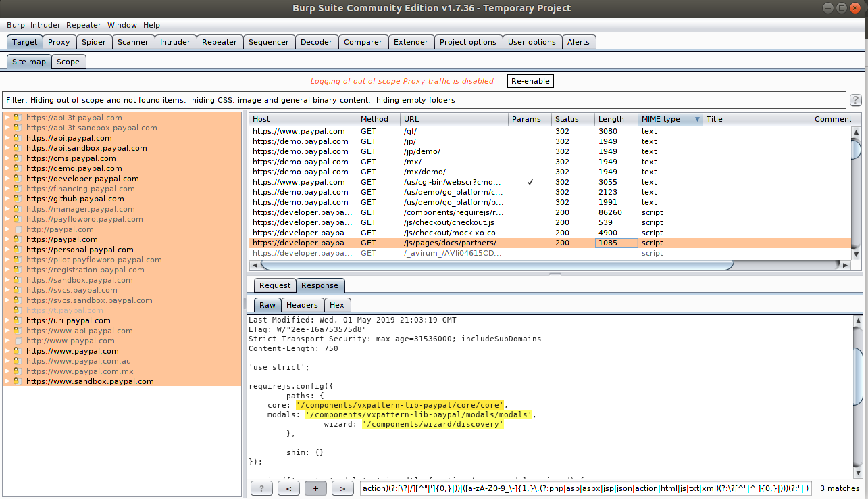Click lock icon beside https://api.paypal.com

point(18,138)
